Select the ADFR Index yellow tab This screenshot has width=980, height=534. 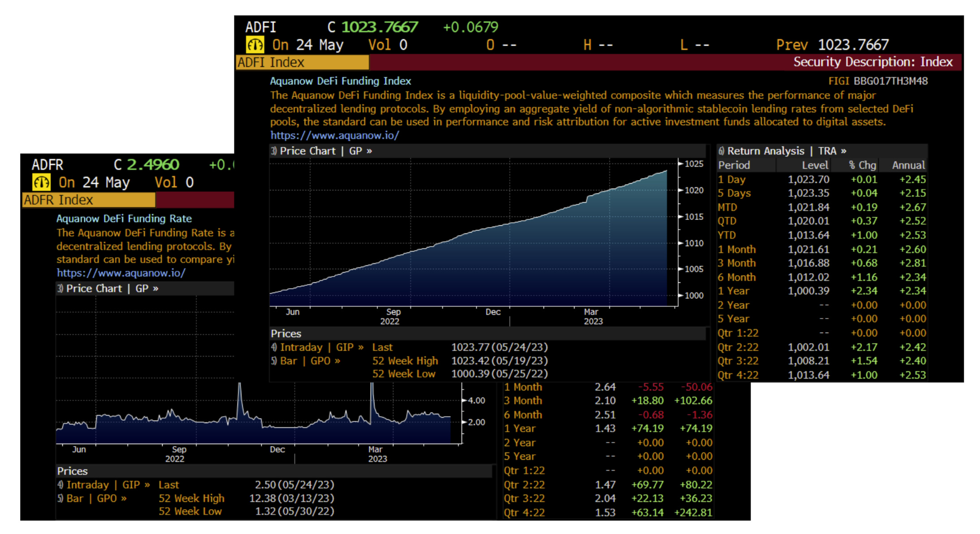(x=88, y=200)
